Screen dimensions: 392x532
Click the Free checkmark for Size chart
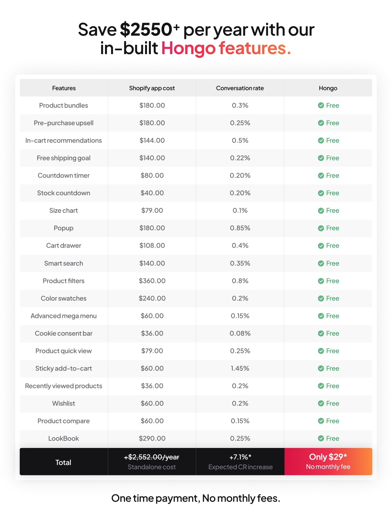321,210
